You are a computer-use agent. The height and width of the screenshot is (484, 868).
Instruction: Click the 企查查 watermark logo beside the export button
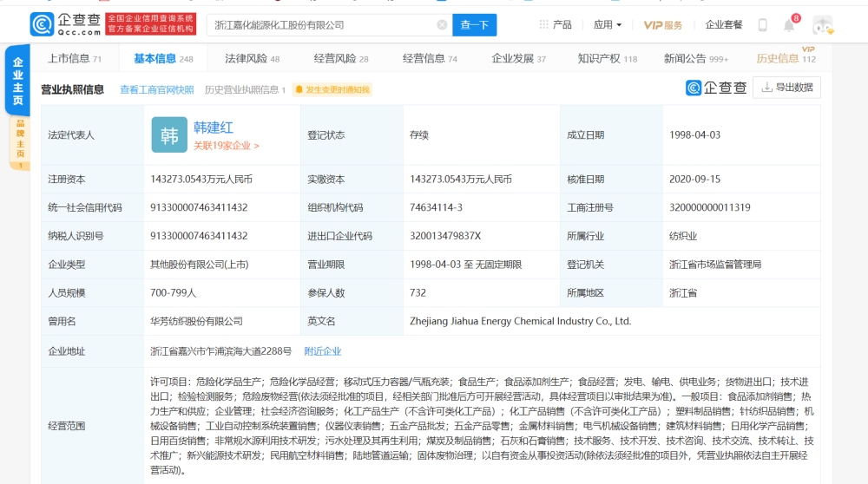pyautogui.click(x=716, y=88)
